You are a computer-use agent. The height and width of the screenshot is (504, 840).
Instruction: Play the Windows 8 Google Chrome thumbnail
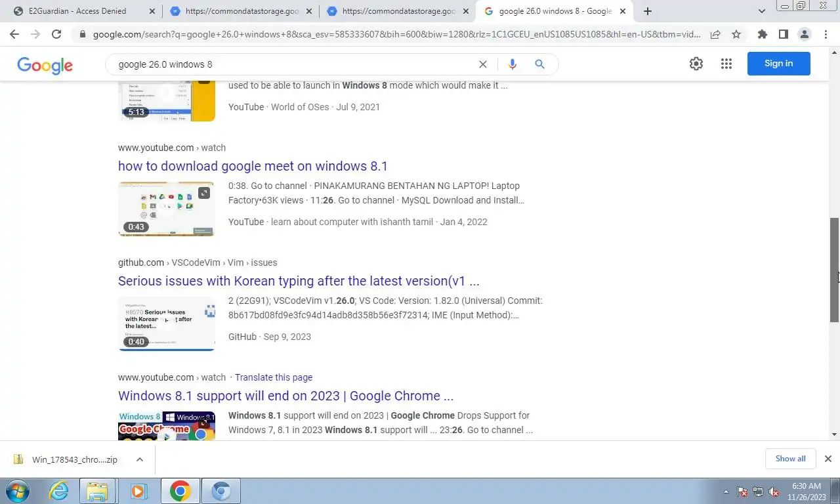[167, 426]
